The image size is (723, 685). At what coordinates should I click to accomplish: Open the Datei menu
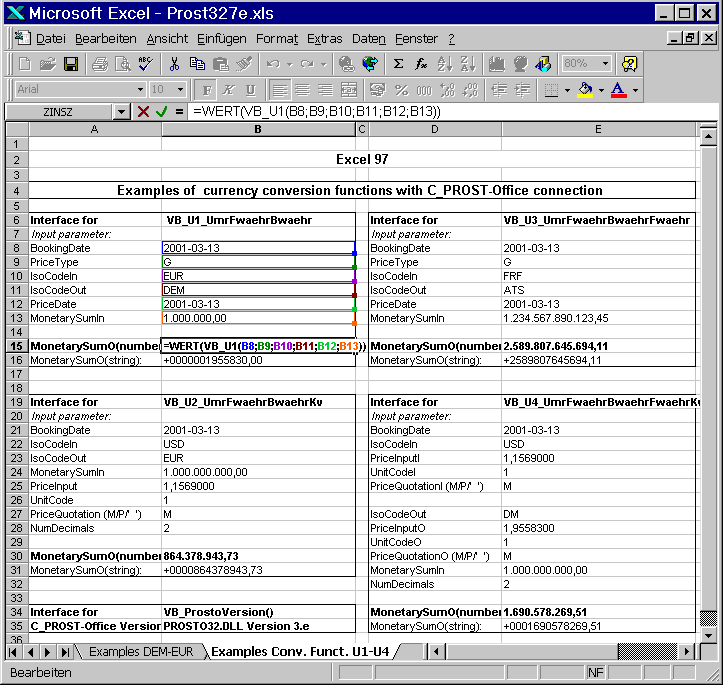pyautogui.click(x=51, y=39)
